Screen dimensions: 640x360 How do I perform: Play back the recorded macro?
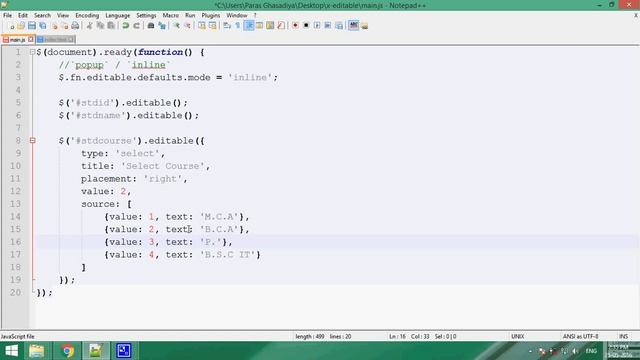tap(317, 26)
